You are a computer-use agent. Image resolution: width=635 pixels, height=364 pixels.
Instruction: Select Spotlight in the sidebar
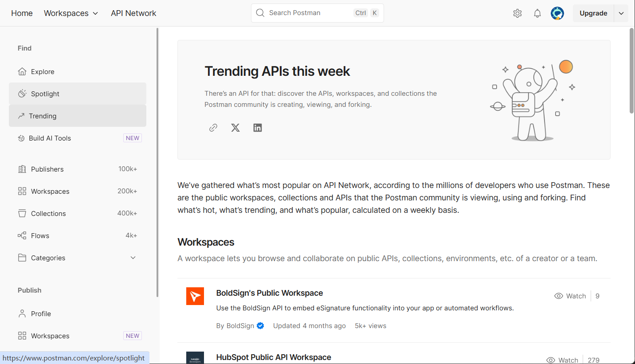(78, 94)
